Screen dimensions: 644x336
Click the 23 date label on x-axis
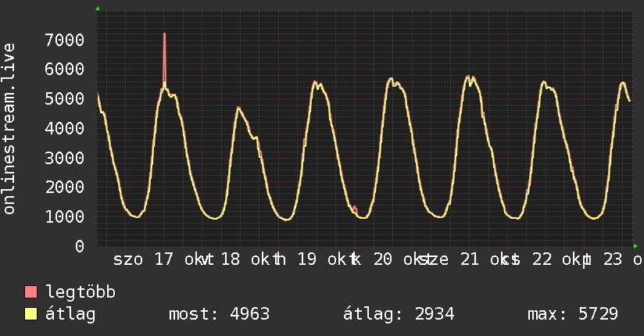click(614, 259)
